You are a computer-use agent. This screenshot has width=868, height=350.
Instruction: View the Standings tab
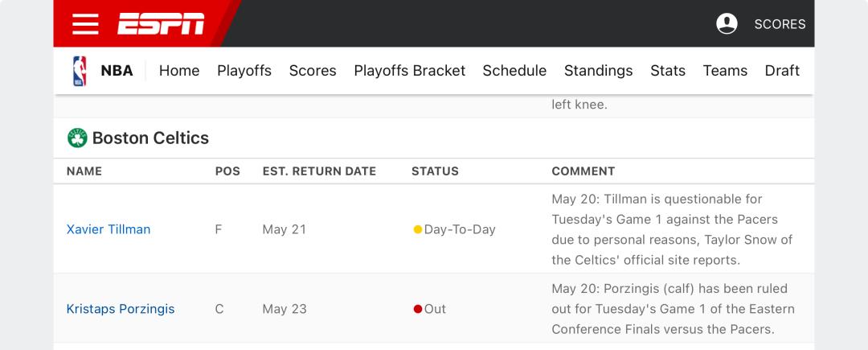point(599,71)
